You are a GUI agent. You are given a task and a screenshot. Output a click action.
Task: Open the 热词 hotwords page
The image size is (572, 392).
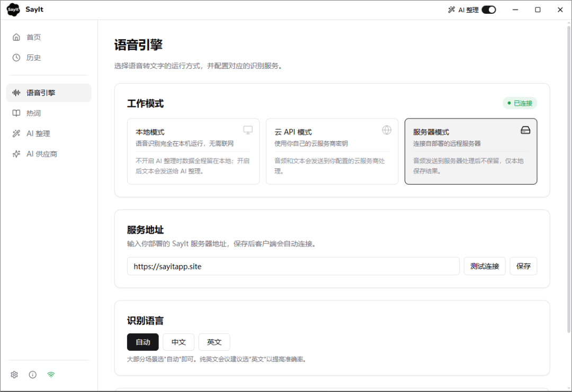(x=49, y=113)
